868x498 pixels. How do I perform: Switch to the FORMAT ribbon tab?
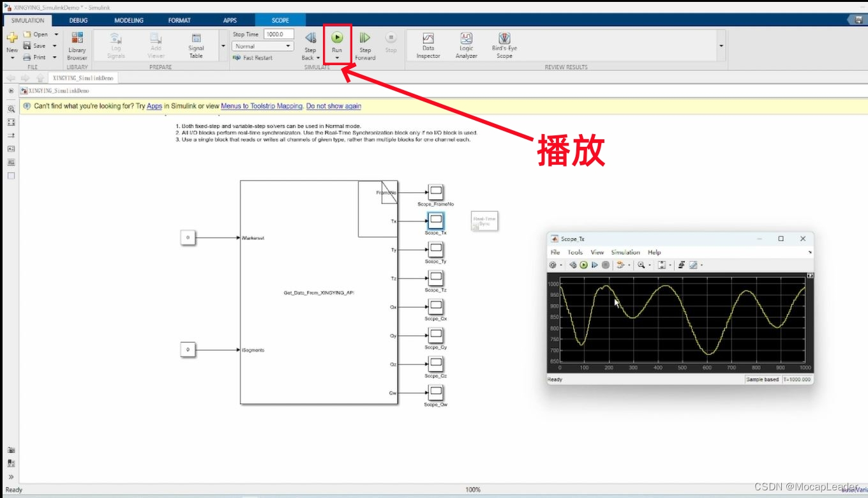click(179, 20)
